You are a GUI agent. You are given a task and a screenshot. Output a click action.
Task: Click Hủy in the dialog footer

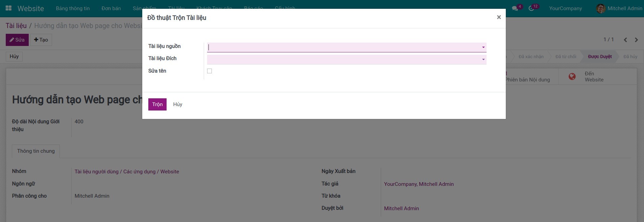click(178, 104)
